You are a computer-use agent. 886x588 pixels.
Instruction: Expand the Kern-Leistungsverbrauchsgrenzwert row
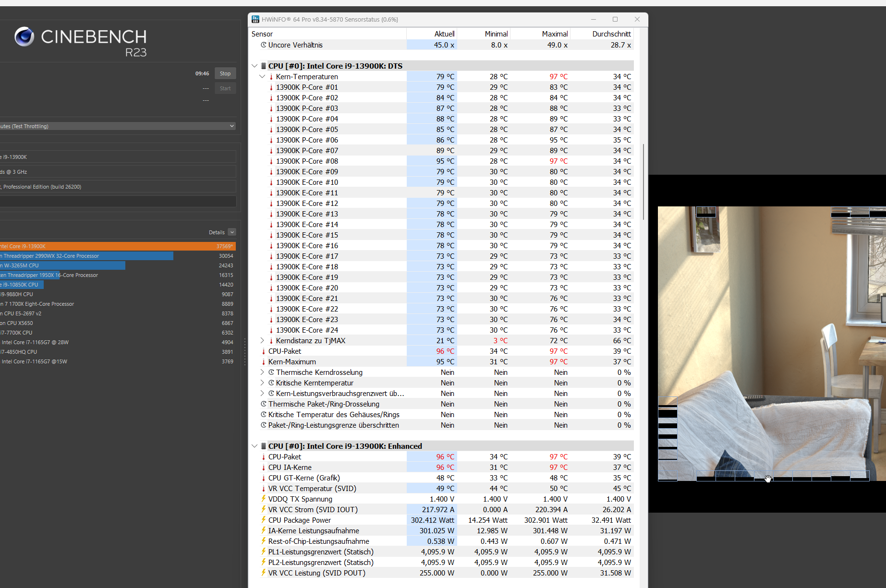click(x=262, y=394)
